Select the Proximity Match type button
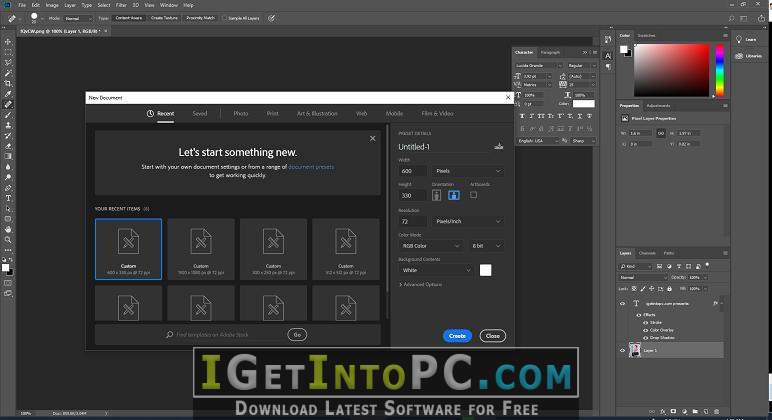The image size is (772, 420). click(x=200, y=18)
